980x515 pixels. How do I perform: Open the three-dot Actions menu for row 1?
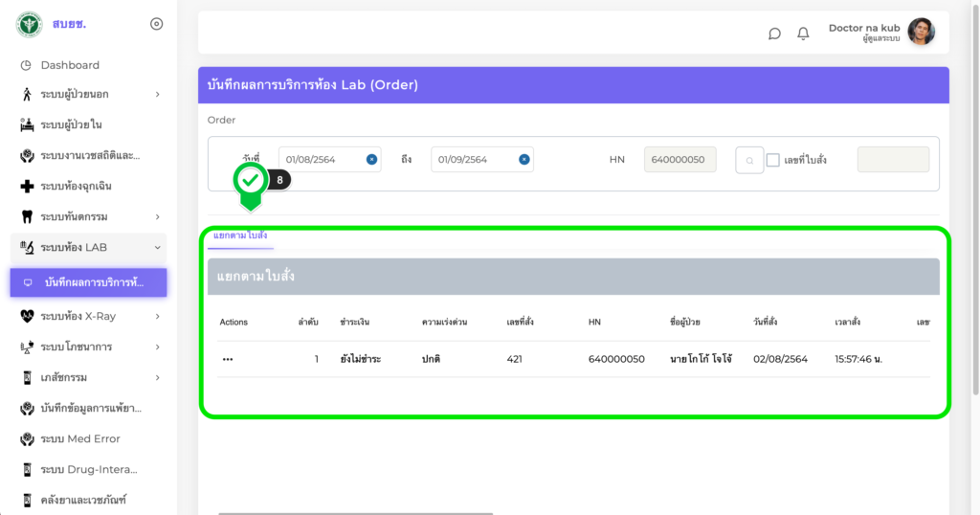click(x=228, y=359)
